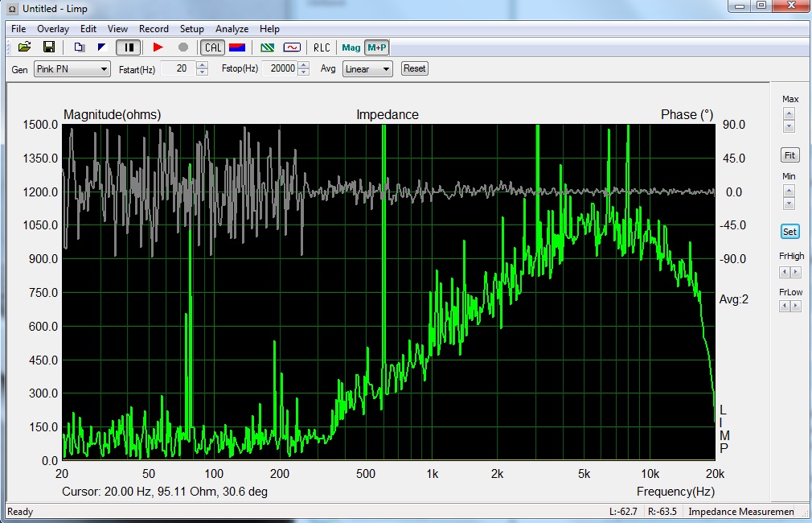Lower graph Min with the down arrow

pyautogui.click(x=789, y=204)
